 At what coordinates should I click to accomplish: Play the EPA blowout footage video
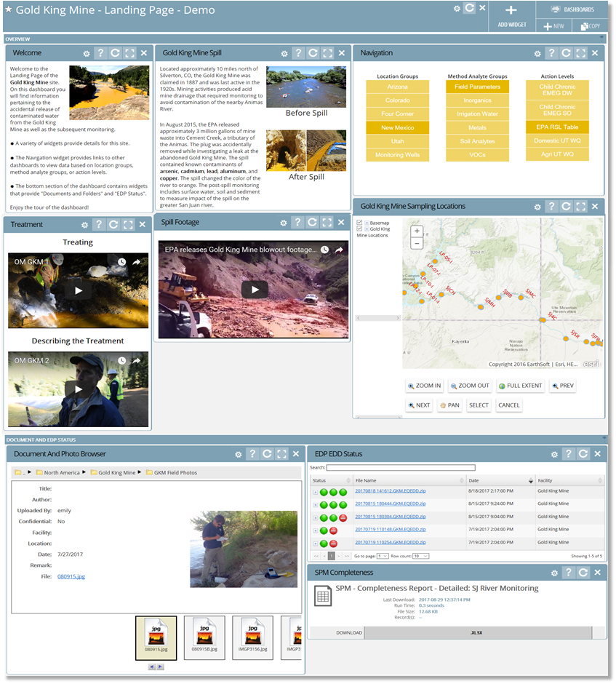tap(254, 289)
